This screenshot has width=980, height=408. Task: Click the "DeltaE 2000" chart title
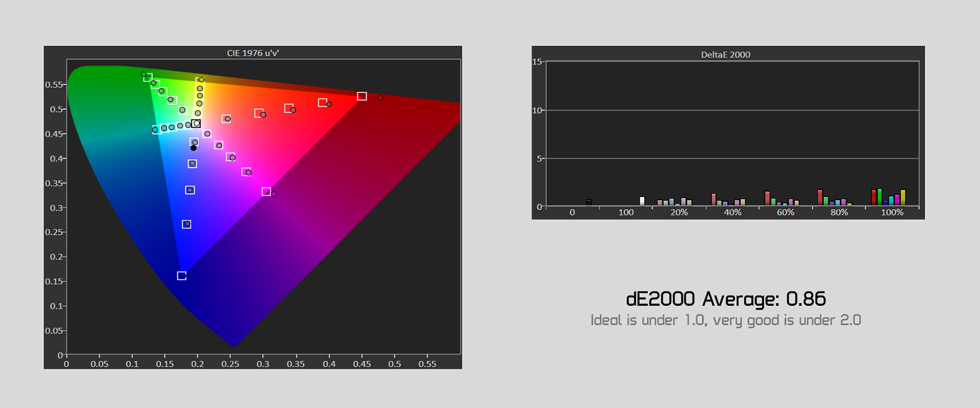(x=726, y=55)
